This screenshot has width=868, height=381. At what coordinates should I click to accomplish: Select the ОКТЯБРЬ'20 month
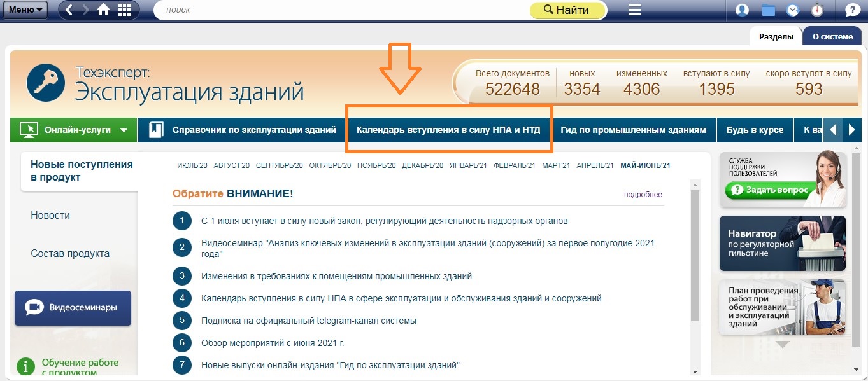coord(331,166)
